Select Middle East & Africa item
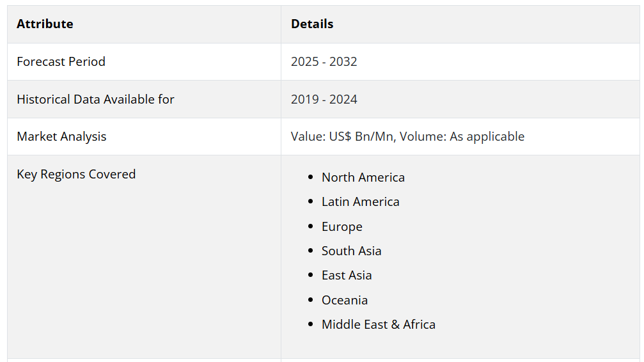 pyautogui.click(x=378, y=325)
